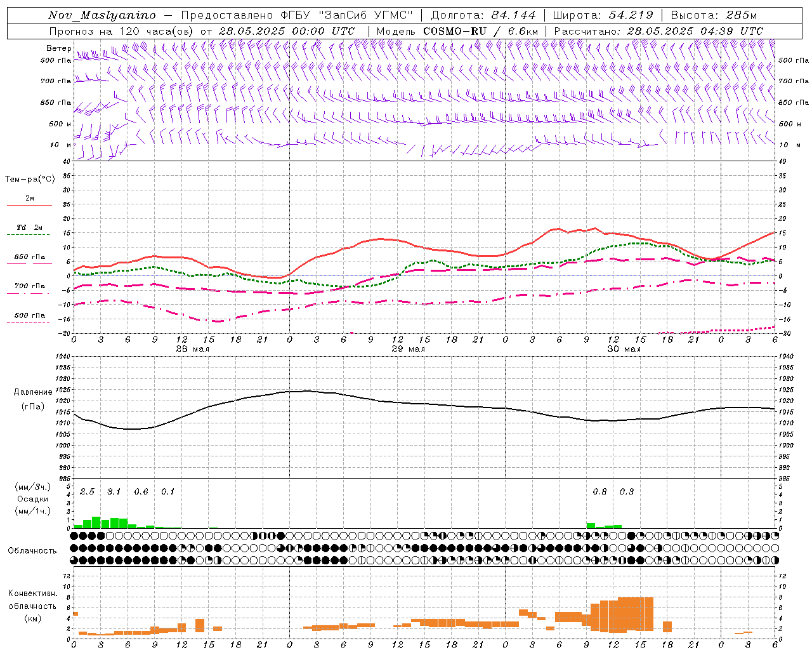The height and width of the screenshot is (650, 812).
Task: Click the 'Высота: 285м' header text
Action: [714, 15]
